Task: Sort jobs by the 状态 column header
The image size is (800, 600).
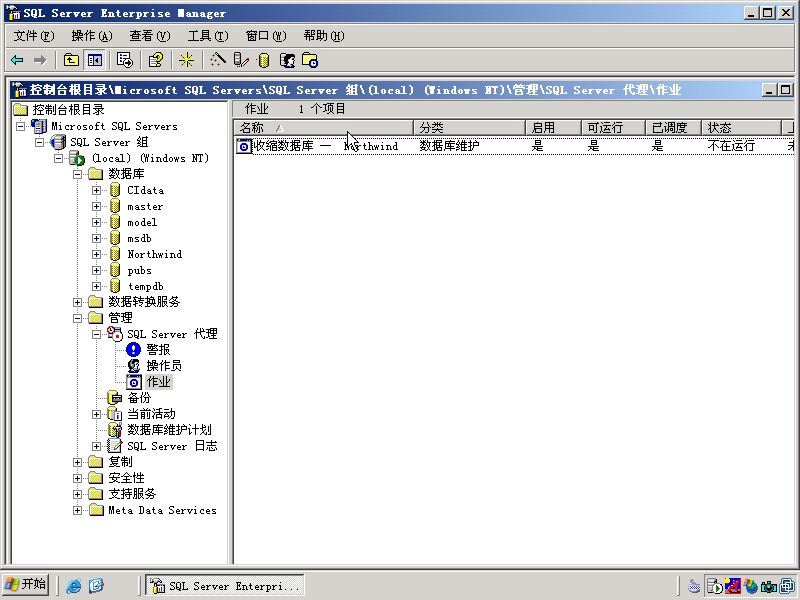Action: click(x=742, y=128)
